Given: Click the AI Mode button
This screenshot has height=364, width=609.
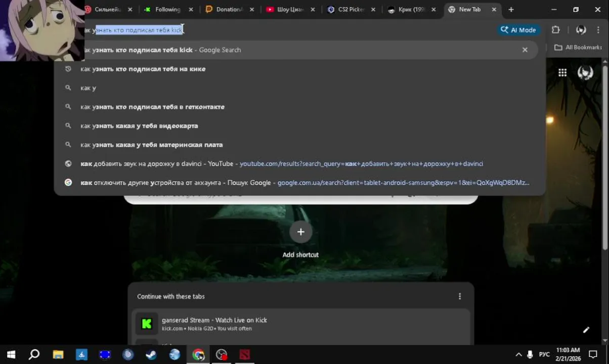Looking at the screenshot, I should (518, 30).
